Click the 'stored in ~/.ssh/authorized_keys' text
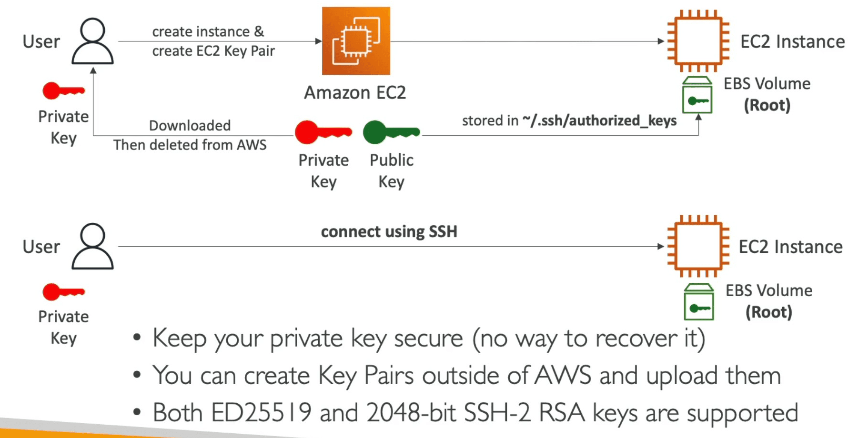The height and width of the screenshot is (438, 868). click(x=569, y=120)
